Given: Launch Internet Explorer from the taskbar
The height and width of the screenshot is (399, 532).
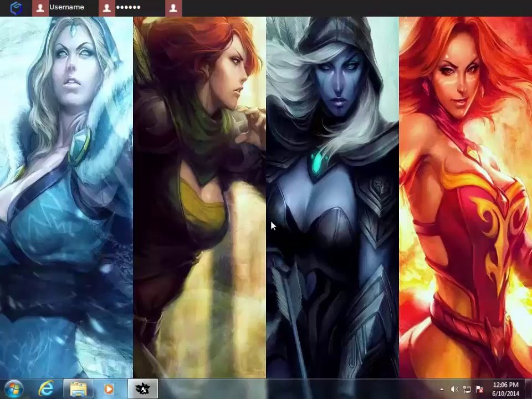Looking at the screenshot, I should 46,389.
